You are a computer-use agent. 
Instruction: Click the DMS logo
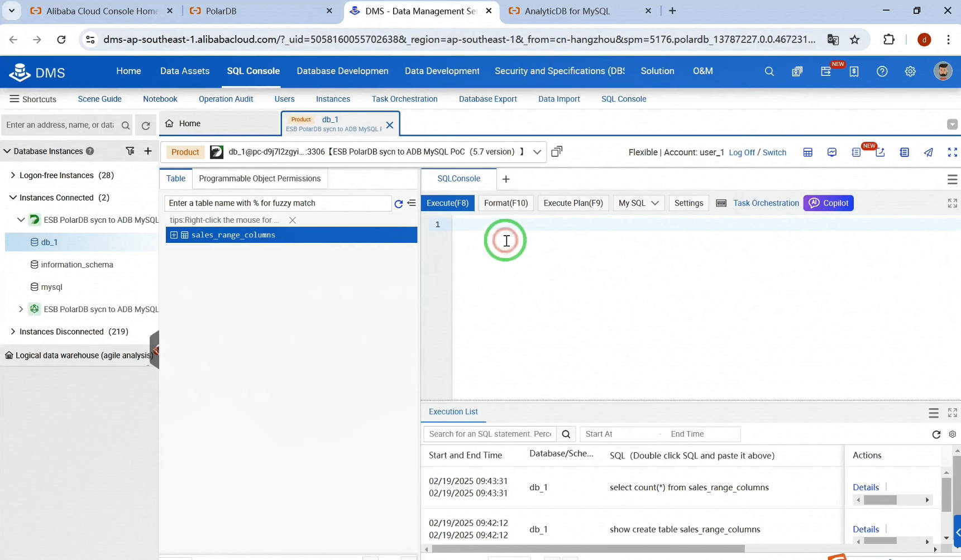(37, 72)
